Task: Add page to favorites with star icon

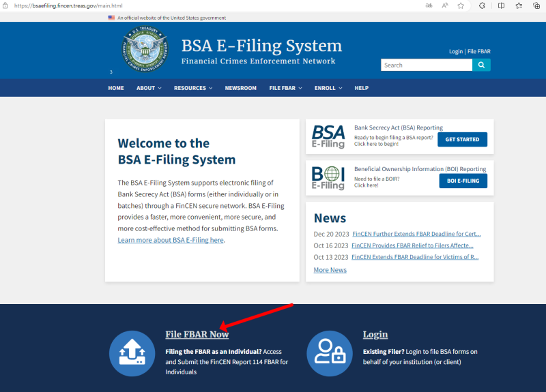Action: (461, 5)
